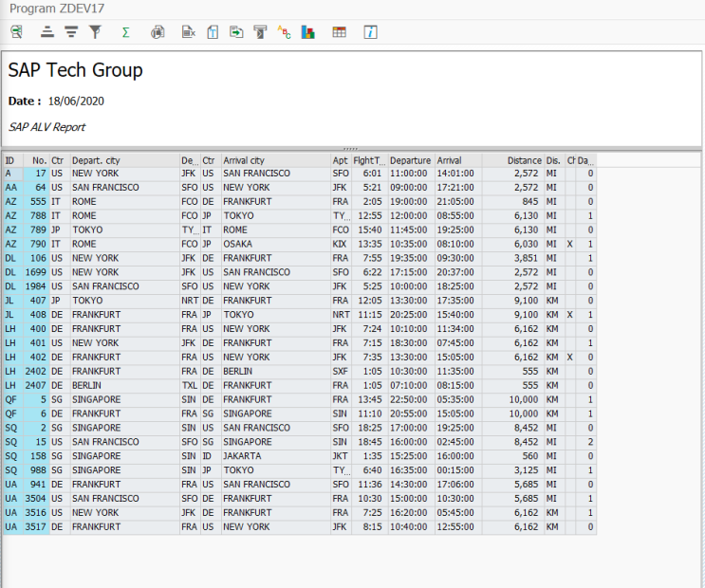Click flight number 941 cell

pyautogui.click(x=36, y=485)
